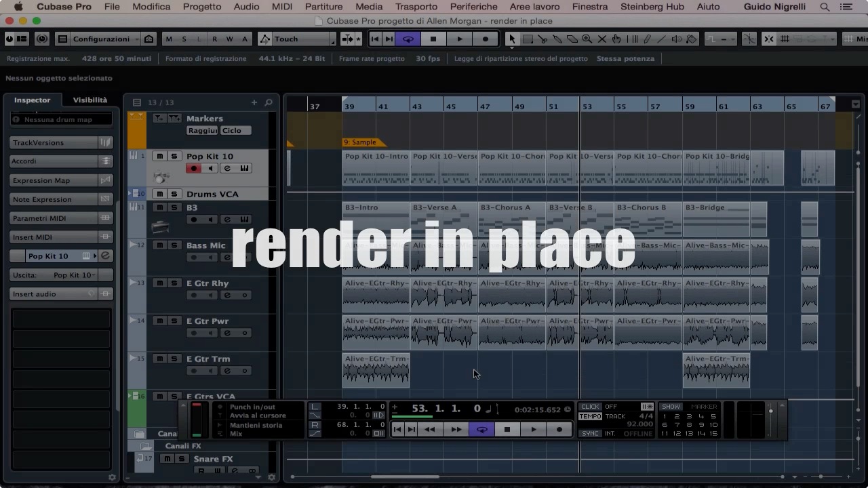Mute the Bass Mic track
868x488 pixels.
[x=159, y=245]
